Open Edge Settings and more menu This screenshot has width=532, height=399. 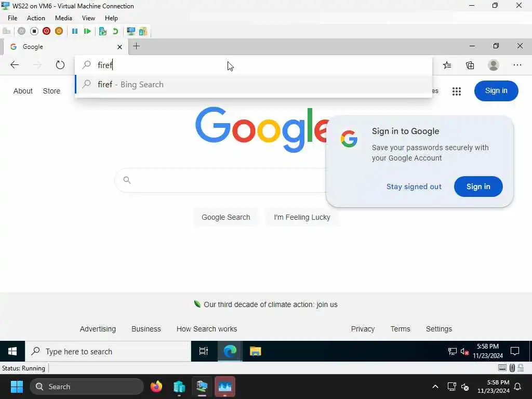coord(517,65)
